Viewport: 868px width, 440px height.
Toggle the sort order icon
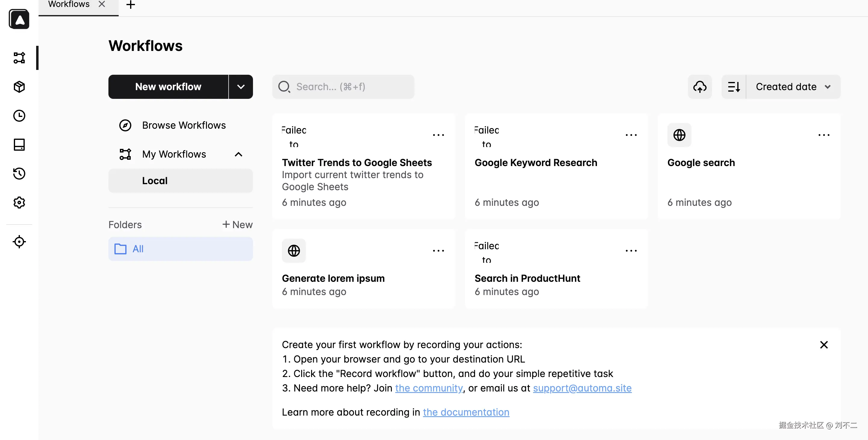[x=734, y=87]
